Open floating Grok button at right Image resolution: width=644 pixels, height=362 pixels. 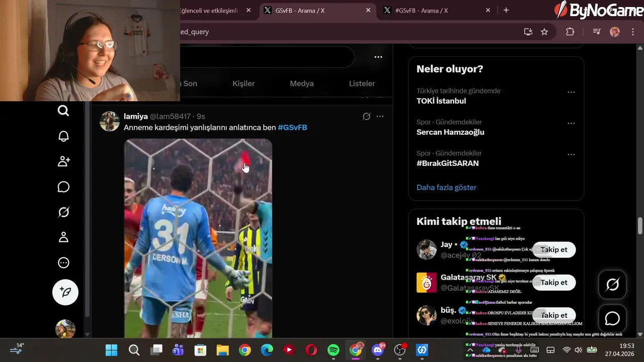pyautogui.click(x=612, y=285)
